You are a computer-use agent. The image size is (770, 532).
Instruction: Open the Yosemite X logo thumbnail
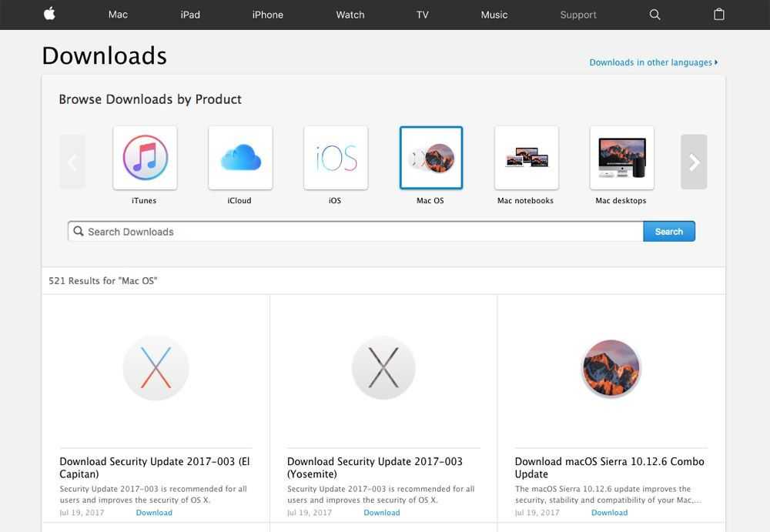[383, 367]
